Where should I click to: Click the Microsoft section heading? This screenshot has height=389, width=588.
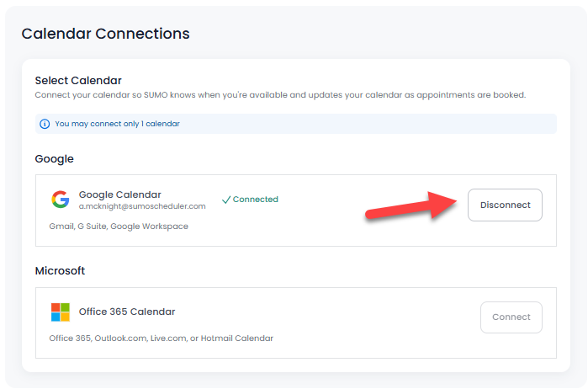[x=60, y=271]
